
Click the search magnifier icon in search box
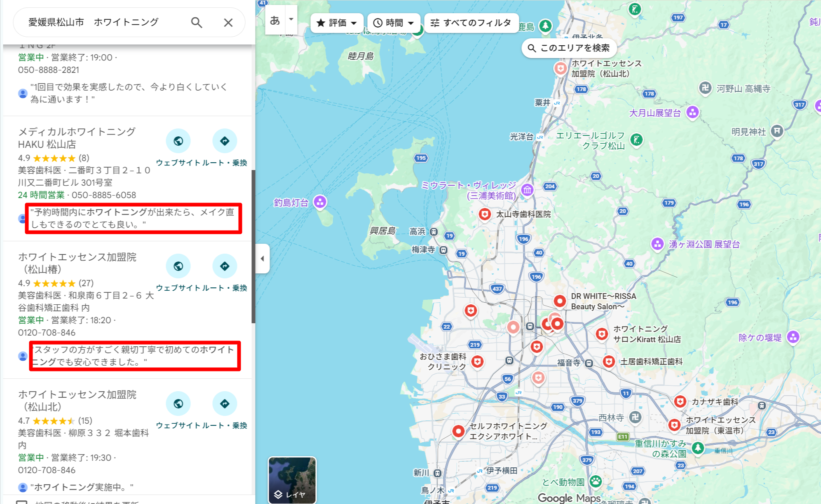pos(197,22)
